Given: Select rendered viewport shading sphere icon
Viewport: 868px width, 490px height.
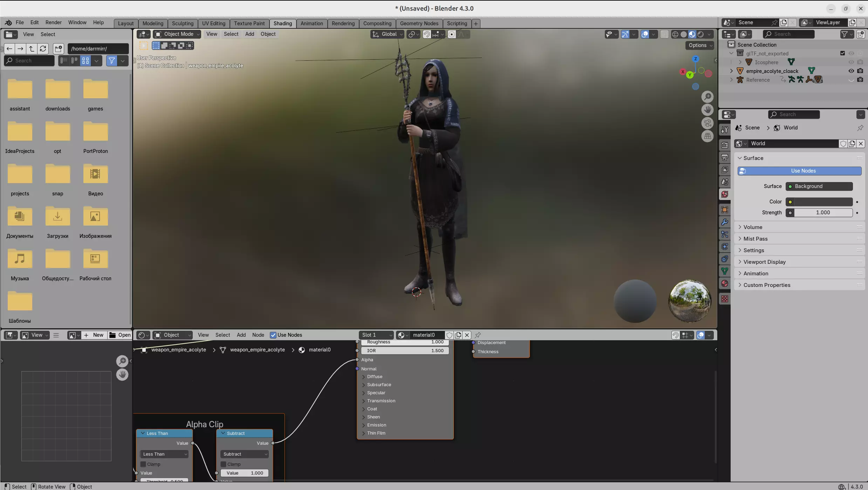Looking at the screenshot, I should (x=700, y=34).
